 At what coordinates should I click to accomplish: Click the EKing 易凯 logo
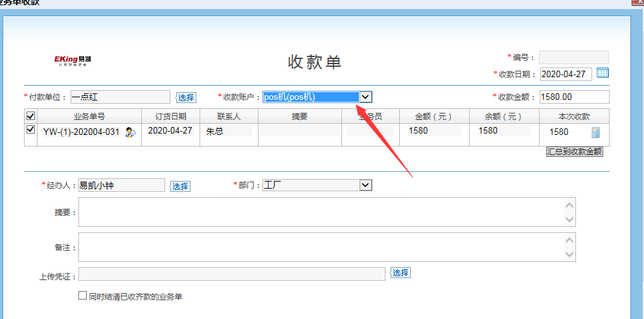click(73, 61)
